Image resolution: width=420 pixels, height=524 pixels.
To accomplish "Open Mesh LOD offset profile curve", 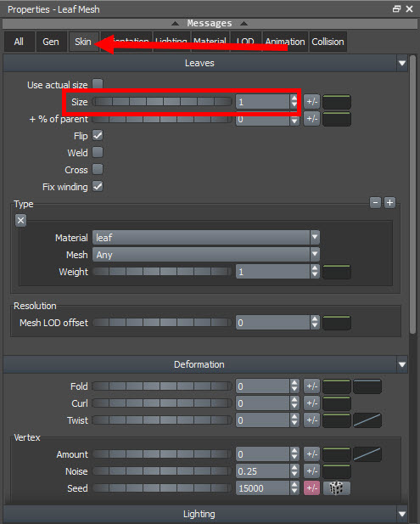I will point(337,323).
